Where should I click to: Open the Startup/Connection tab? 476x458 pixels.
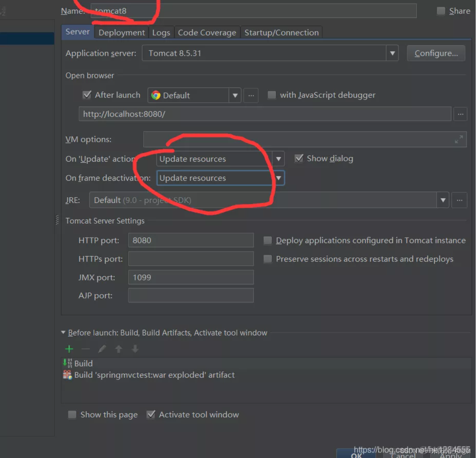point(281,33)
